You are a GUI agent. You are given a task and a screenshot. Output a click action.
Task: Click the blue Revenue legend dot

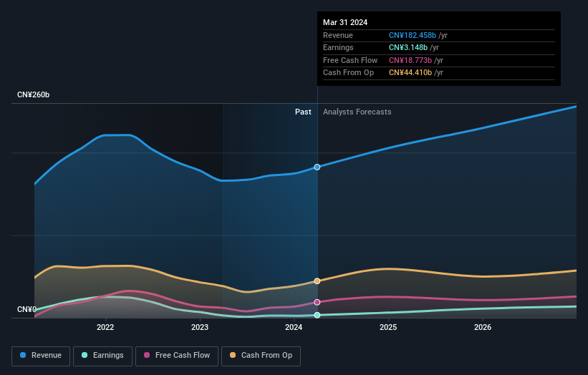pyautogui.click(x=23, y=355)
